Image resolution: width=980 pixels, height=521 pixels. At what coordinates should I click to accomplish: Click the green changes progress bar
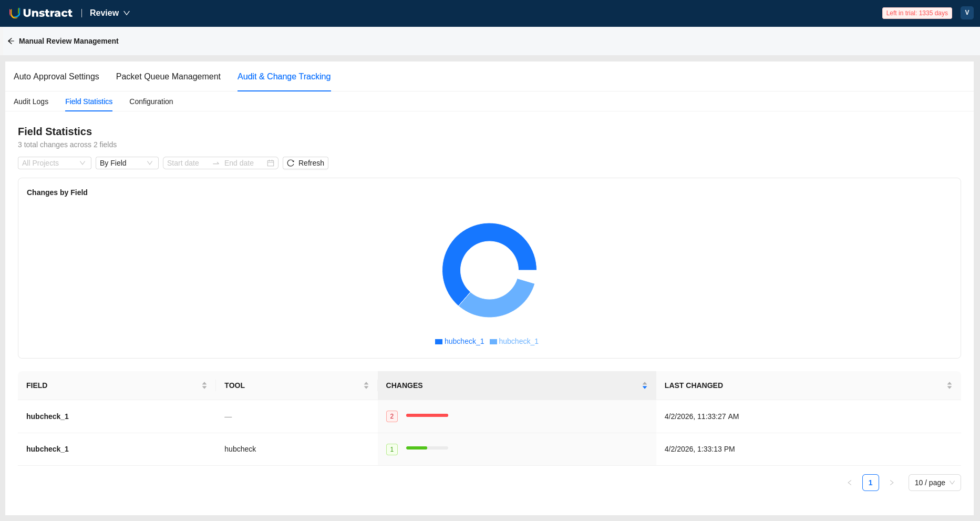point(427,448)
